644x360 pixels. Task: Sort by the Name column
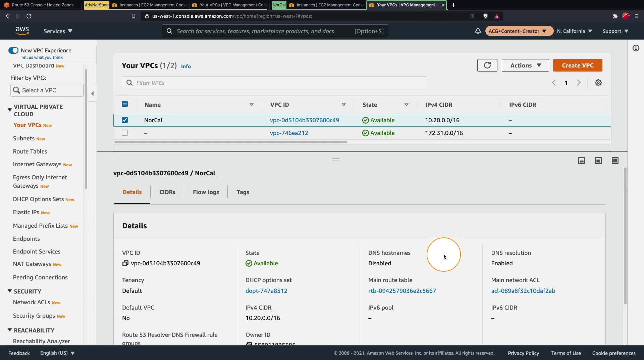click(x=252, y=105)
